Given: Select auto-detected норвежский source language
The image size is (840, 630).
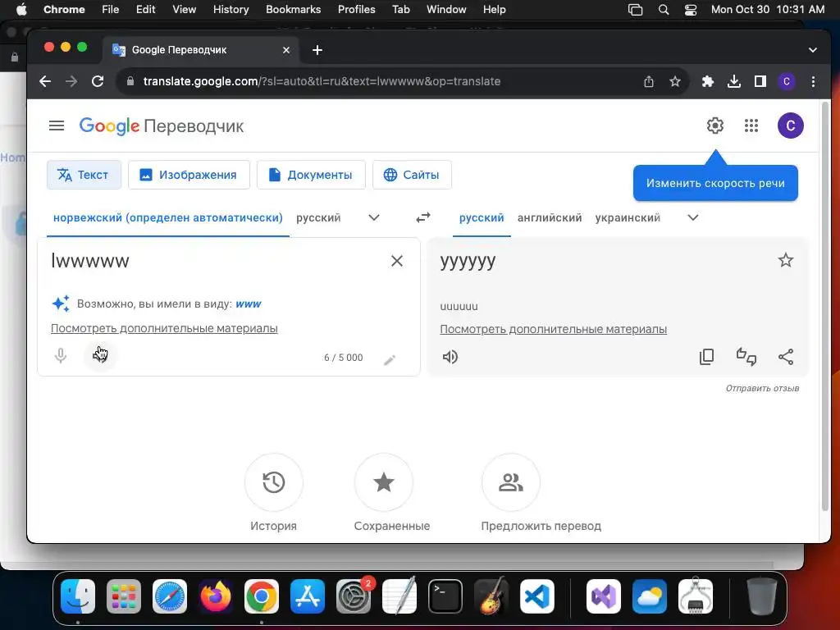Looking at the screenshot, I should click(x=167, y=218).
